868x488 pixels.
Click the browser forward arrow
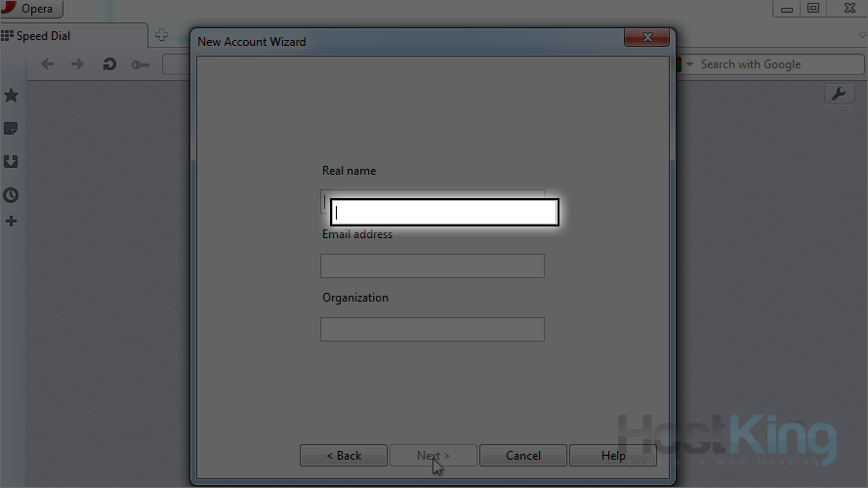tap(78, 64)
